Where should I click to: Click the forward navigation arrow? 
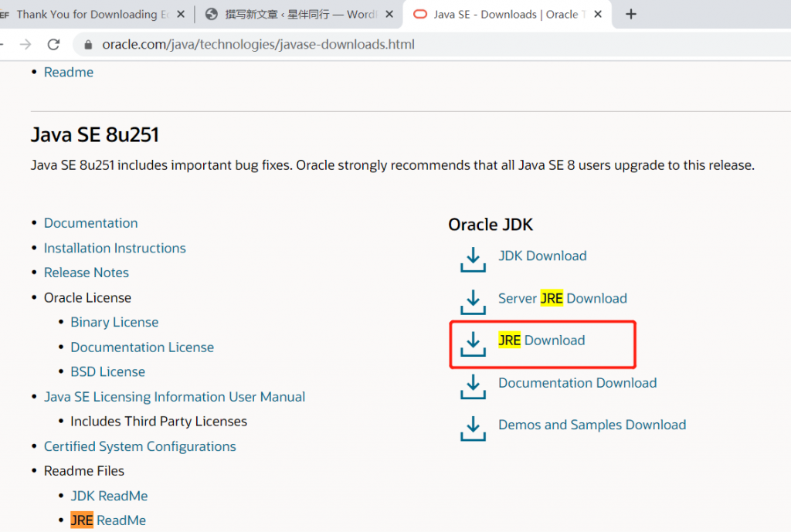[x=25, y=44]
